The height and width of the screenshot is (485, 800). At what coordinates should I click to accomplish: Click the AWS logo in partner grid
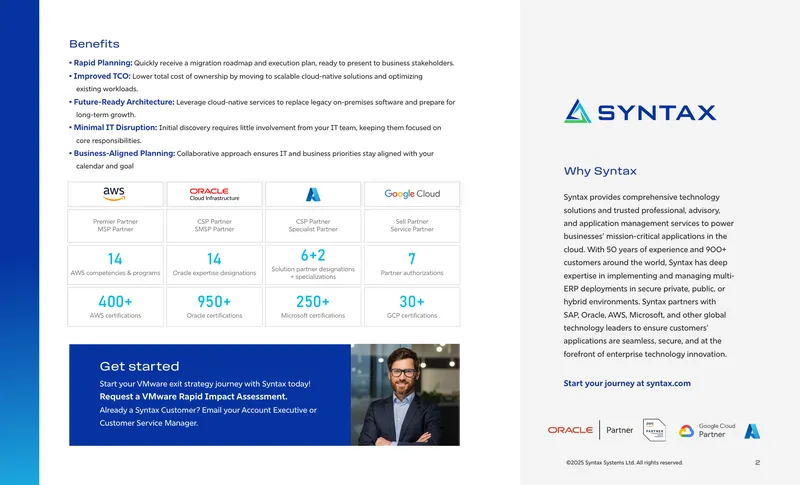coord(114,194)
